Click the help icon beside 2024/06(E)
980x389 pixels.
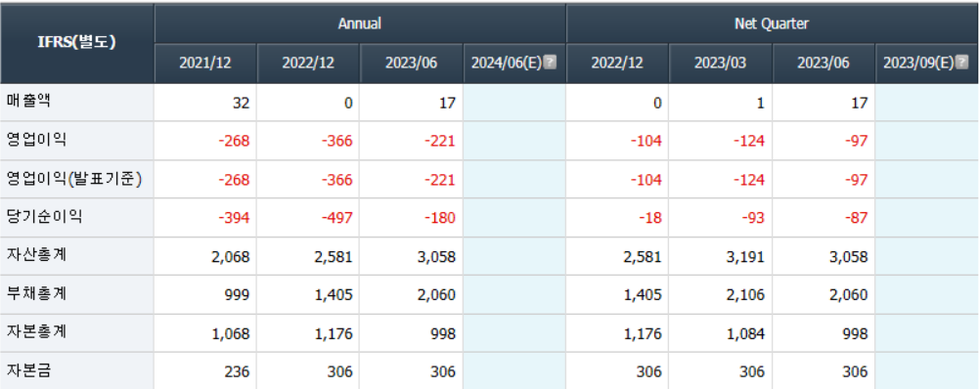(550, 64)
